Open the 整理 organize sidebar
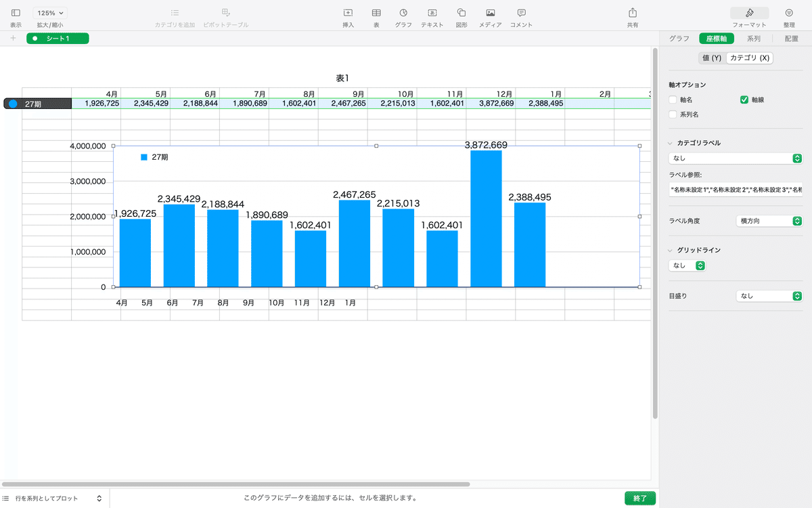Screen dimensions: 812x508 [789, 13]
